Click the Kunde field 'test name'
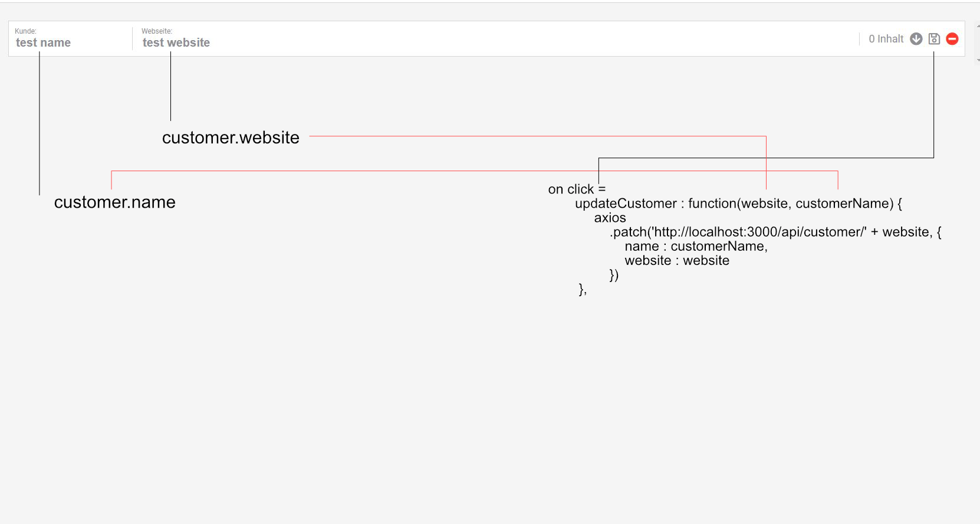Viewport: 980px width, 524px height. coord(43,42)
